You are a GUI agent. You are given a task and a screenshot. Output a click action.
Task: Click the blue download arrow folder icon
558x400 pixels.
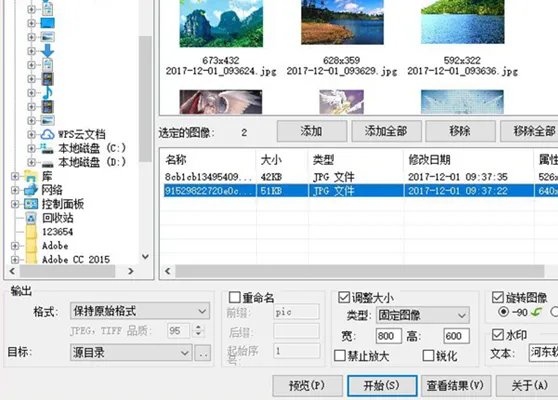[x=47, y=51]
